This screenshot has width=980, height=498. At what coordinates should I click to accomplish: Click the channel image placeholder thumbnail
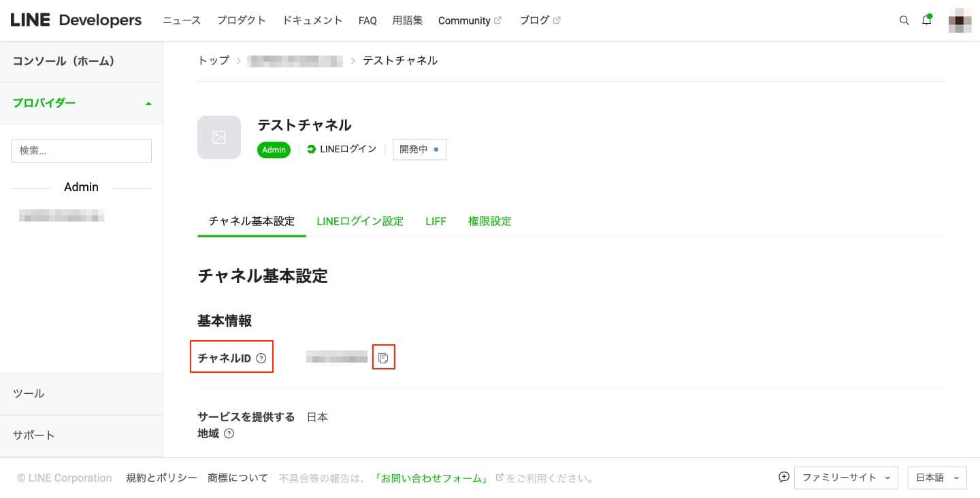pyautogui.click(x=219, y=137)
